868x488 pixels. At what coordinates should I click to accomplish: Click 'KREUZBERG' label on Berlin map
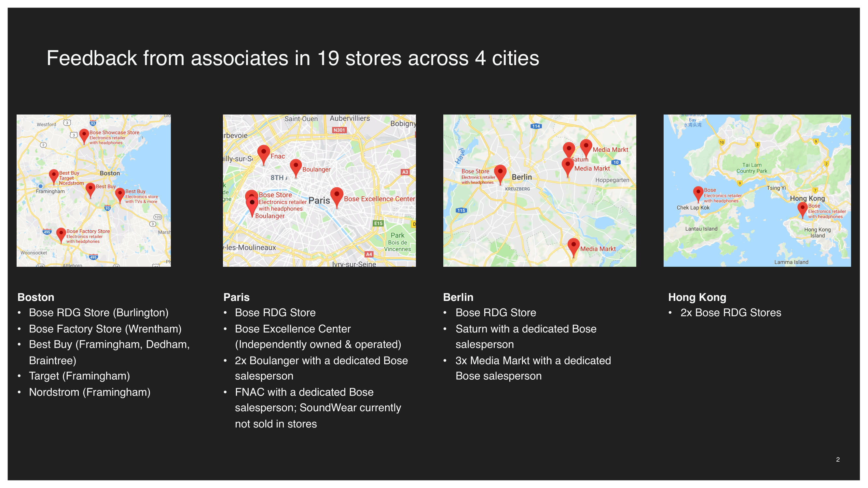[517, 189]
